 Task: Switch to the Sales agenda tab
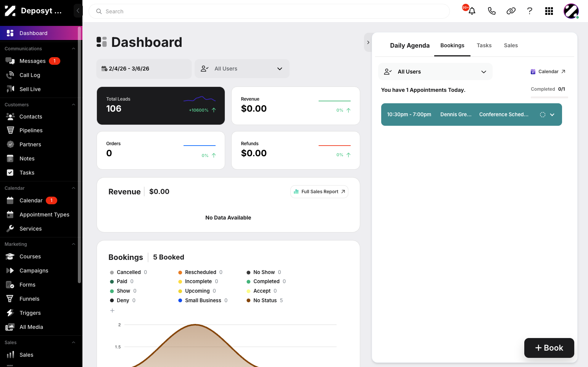pyautogui.click(x=511, y=45)
